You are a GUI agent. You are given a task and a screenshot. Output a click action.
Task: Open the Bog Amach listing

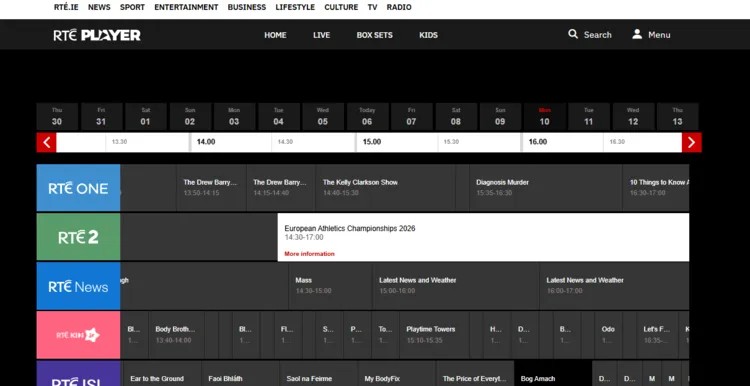[553, 374]
